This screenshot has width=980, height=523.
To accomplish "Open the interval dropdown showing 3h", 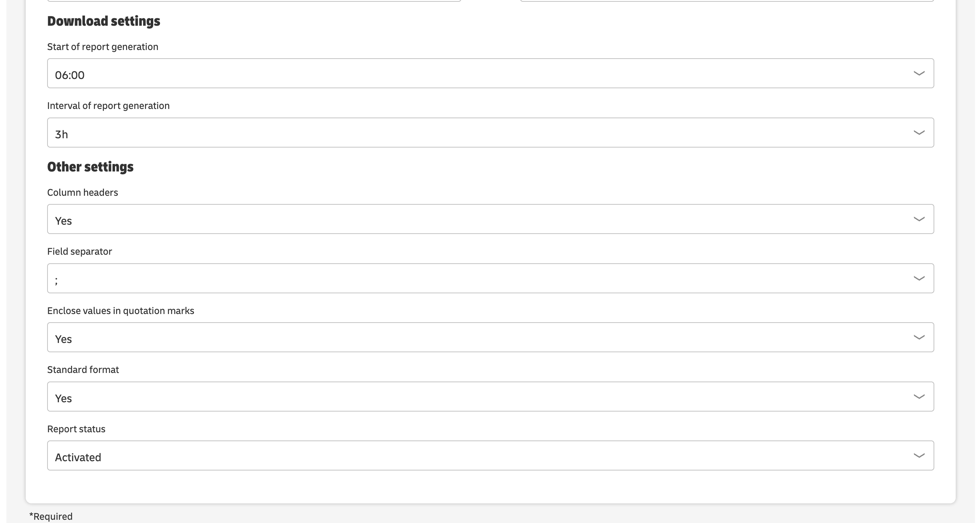I will [490, 133].
